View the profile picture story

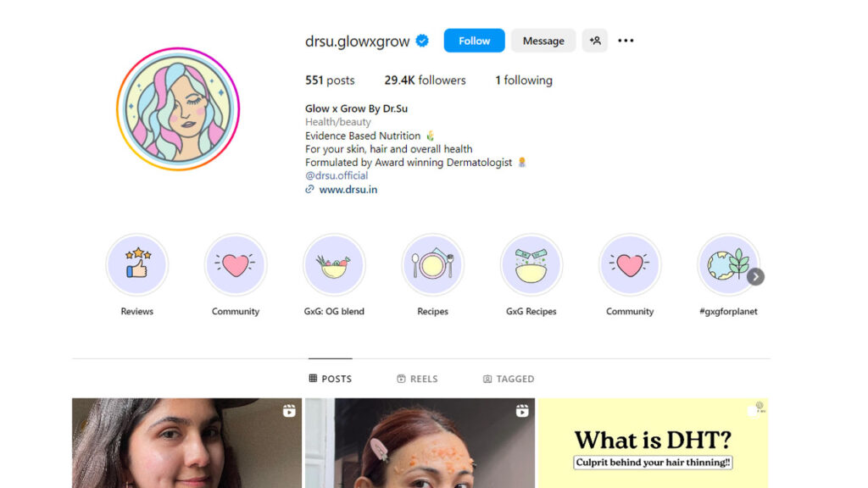click(178, 109)
